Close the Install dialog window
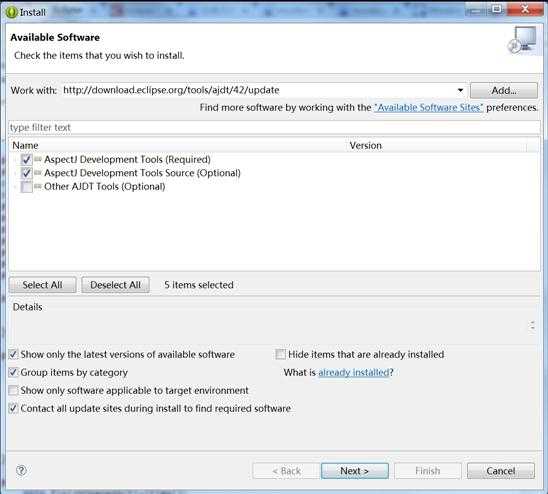Image resolution: width=548 pixels, height=494 pixels. [525, 9]
